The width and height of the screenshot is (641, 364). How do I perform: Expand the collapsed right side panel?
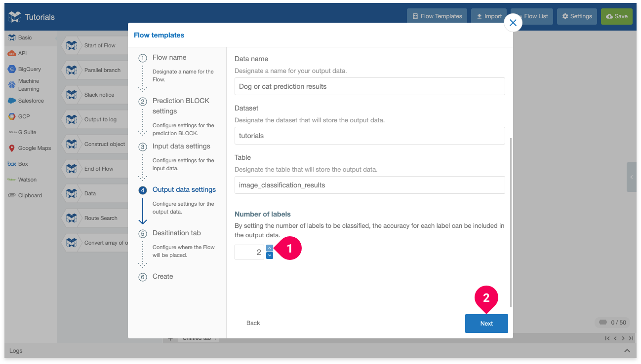[631, 177]
